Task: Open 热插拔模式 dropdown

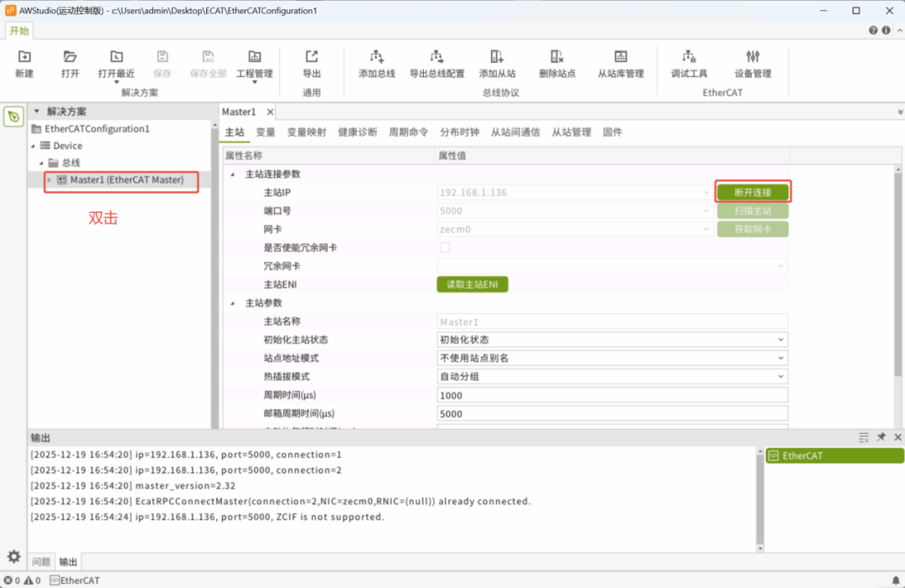Action: [780, 376]
